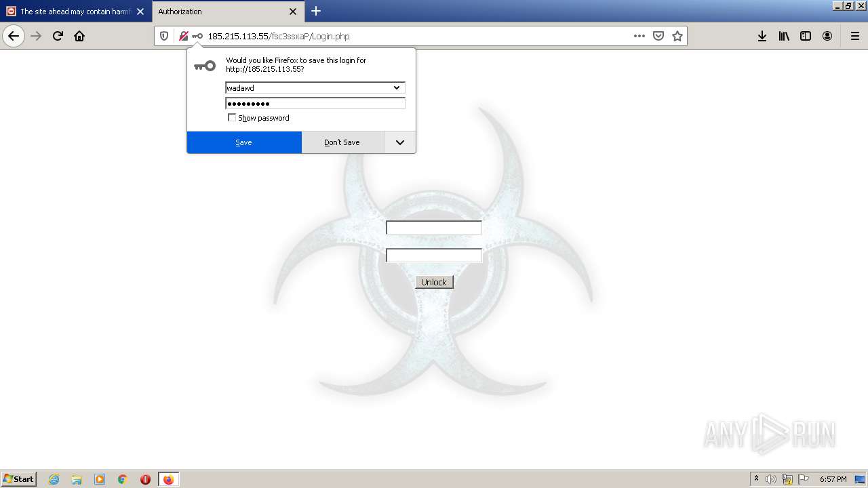Image resolution: width=868 pixels, height=488 pixels.
Task: Close the Authorization tab
Action: [x=293, y=12]
